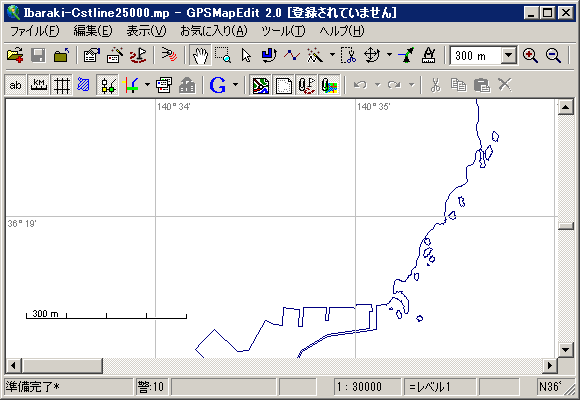580x400 pixels.
Task: Select the red-and-blue polyline drawing tool
Action: coord(292,56)
